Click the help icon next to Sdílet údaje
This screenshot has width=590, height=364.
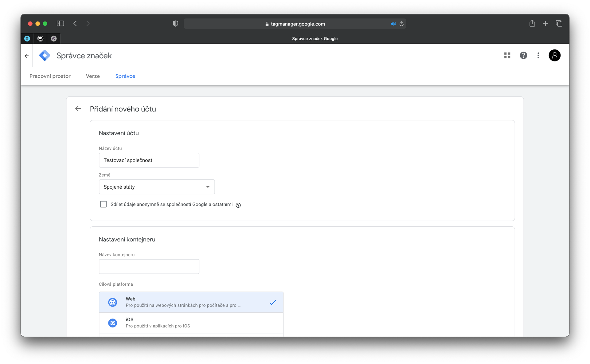coord(238,205)
